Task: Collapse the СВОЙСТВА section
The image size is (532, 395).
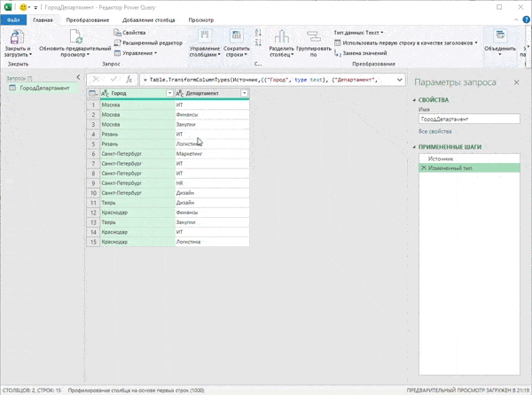Action: click(414, 100)
